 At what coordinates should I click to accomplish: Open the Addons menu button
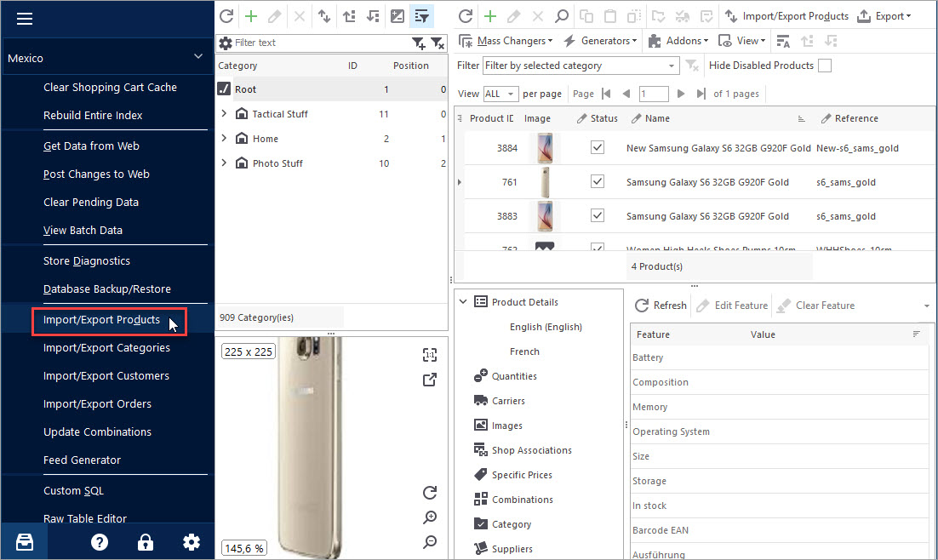[678, 41]
